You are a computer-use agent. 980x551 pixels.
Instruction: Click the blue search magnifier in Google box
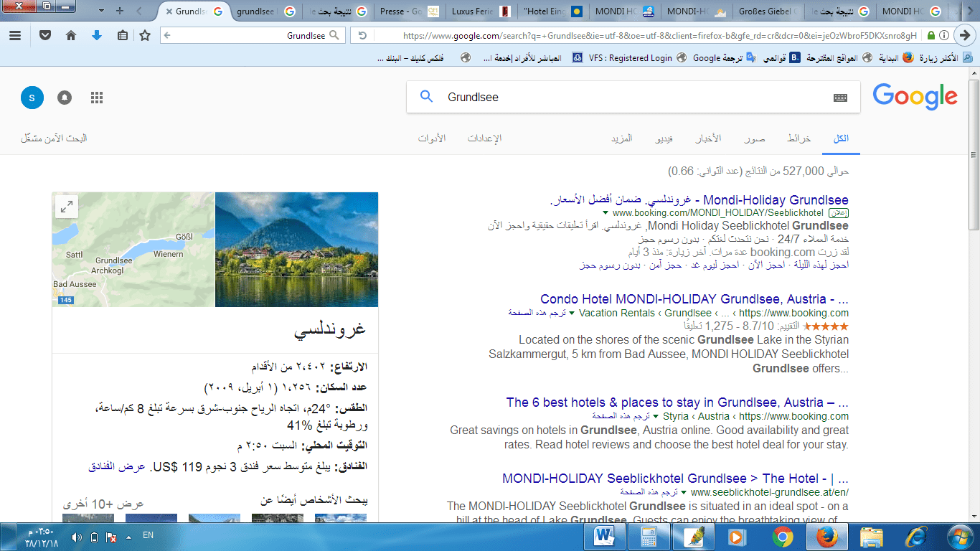(x=426, y=97)
